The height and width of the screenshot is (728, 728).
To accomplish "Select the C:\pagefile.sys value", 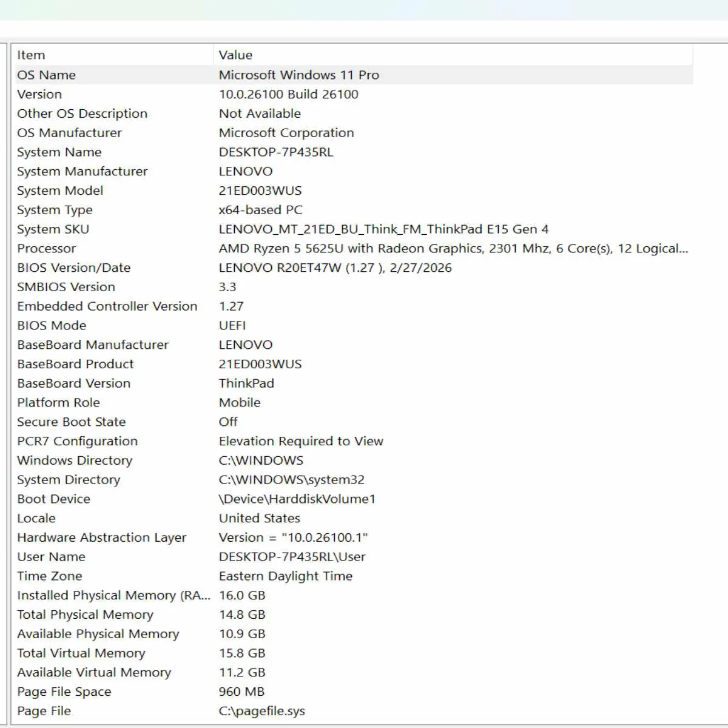I will click(262, 712).
